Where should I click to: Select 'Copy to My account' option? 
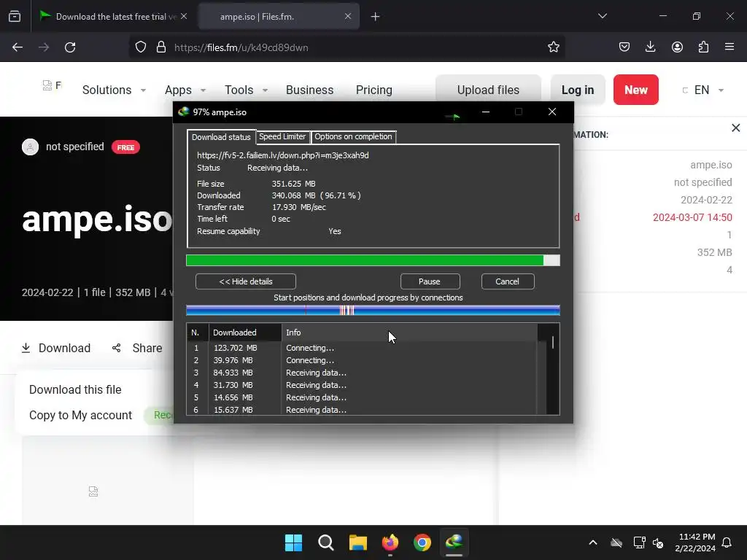[80, 415]
